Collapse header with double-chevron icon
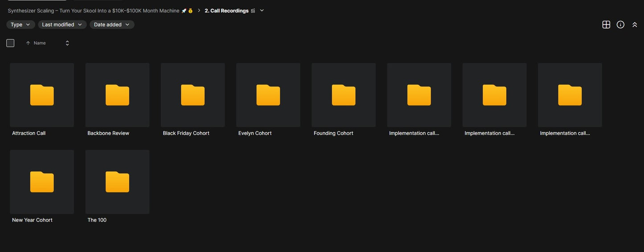The height and width of the screenshot is (252, 644). [x=635, y=25]
